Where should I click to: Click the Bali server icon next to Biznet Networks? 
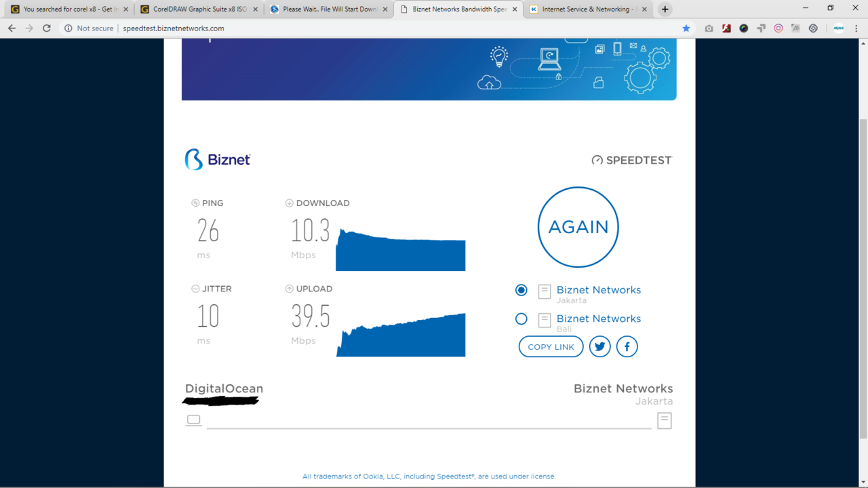[545, 320]
